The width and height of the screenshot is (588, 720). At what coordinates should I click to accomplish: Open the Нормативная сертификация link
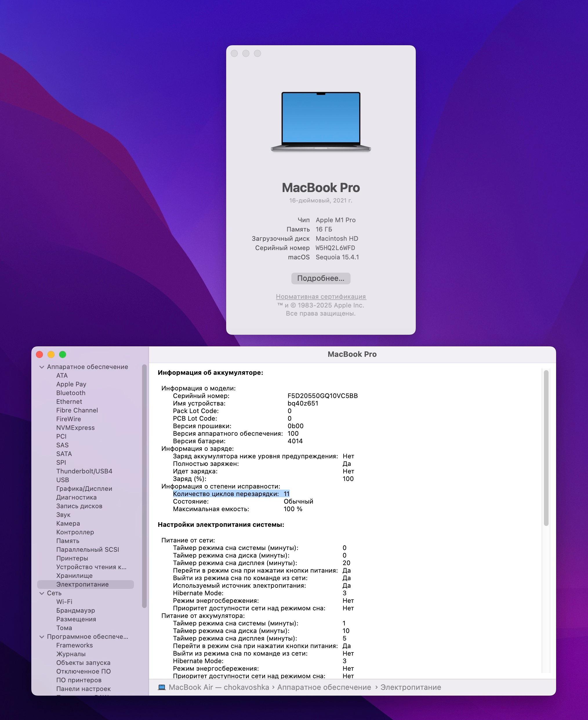320,296
